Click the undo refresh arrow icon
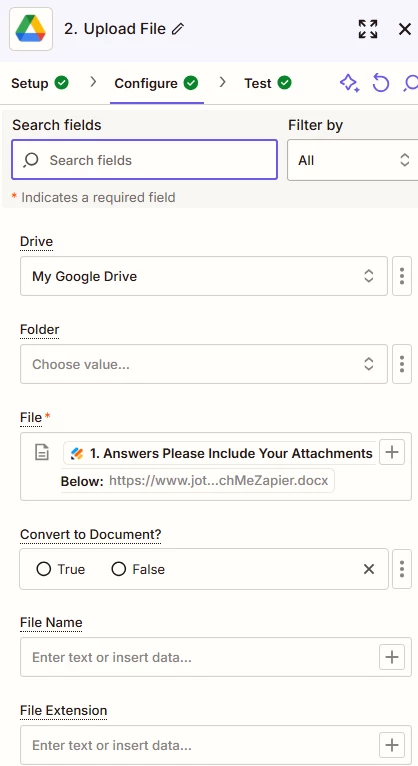Viewport: 418px width, 766px height. pyautogui.click(x=380, y=83)
